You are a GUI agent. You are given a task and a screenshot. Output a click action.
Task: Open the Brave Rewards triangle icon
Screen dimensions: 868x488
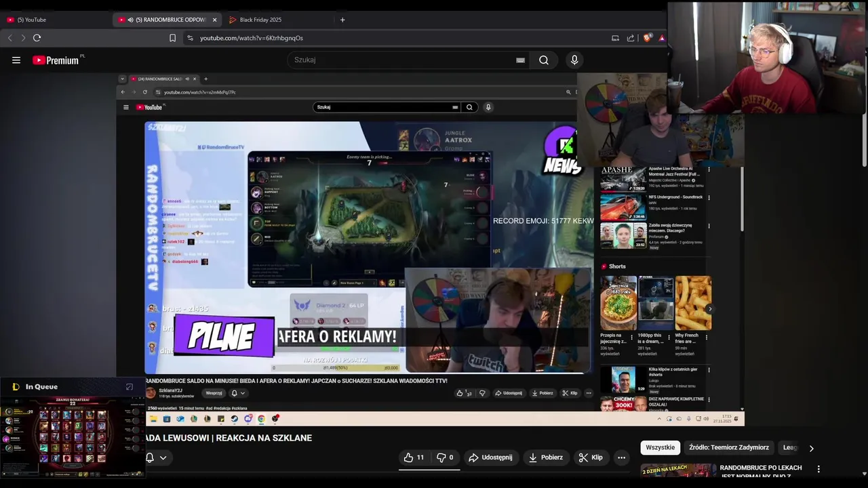tap(661, 38)
